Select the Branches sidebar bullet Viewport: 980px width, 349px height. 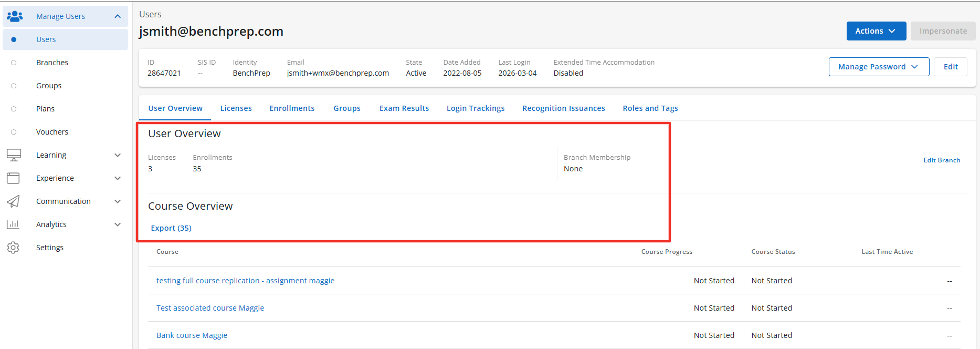14,63
